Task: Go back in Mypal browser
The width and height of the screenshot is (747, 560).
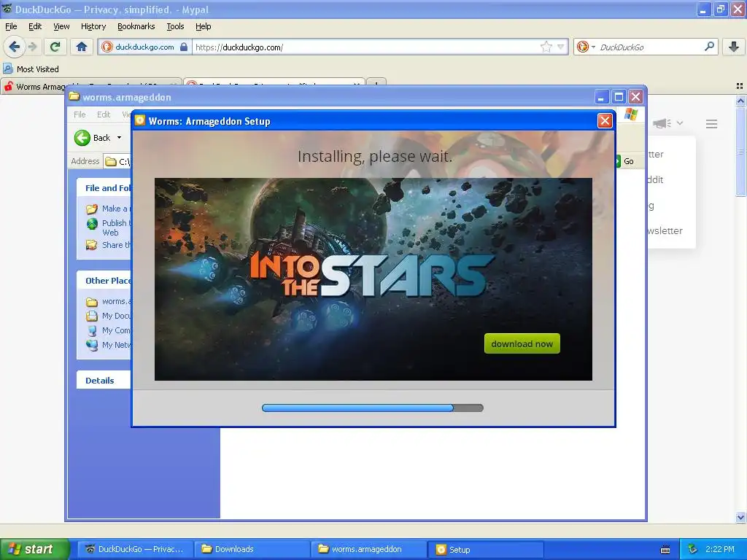Action: (x=15, y=47)
